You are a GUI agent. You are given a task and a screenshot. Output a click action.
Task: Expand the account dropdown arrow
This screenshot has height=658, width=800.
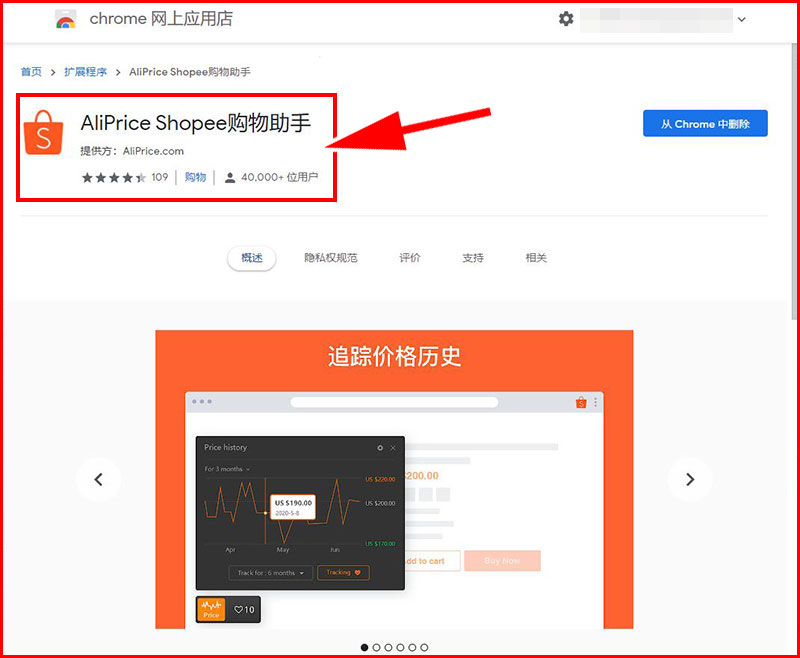point(741,19)
